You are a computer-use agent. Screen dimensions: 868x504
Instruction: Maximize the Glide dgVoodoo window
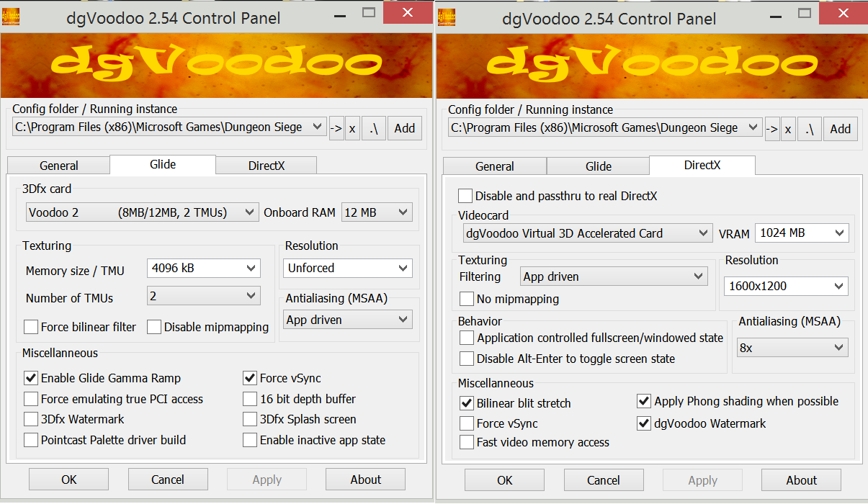tap(369, 13)
